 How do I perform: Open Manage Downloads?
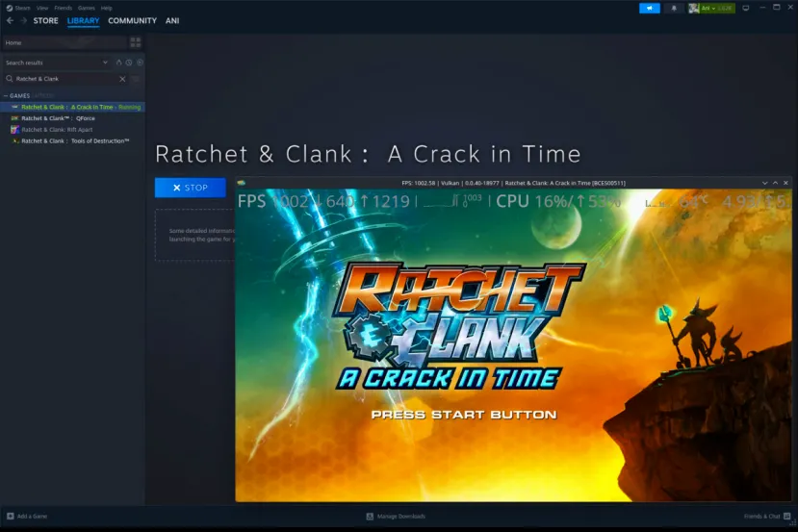pos(396,517)
